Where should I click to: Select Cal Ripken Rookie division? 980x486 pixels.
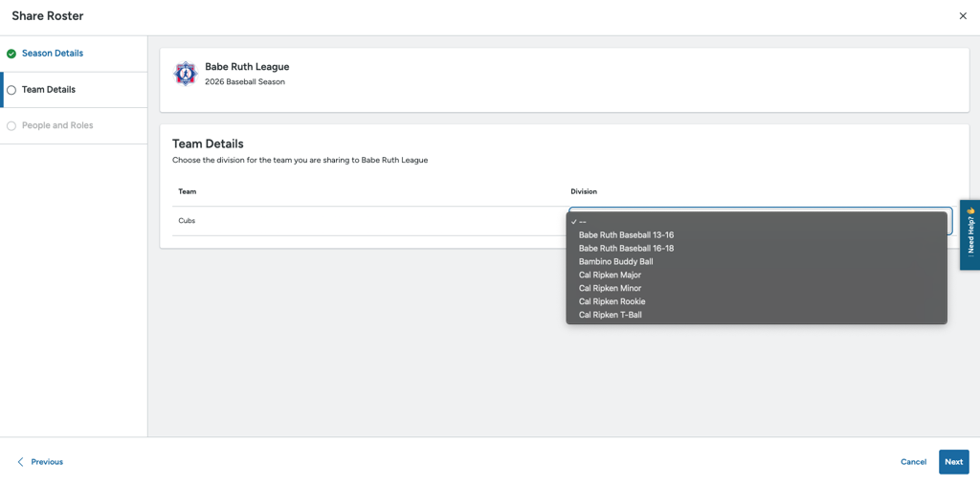[x=756, y=301]
